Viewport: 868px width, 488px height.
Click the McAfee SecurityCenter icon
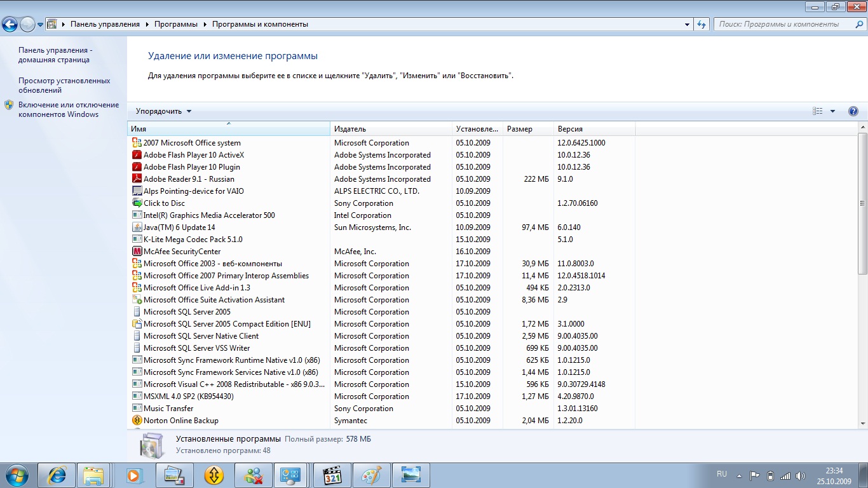click(x=137, y=252)
